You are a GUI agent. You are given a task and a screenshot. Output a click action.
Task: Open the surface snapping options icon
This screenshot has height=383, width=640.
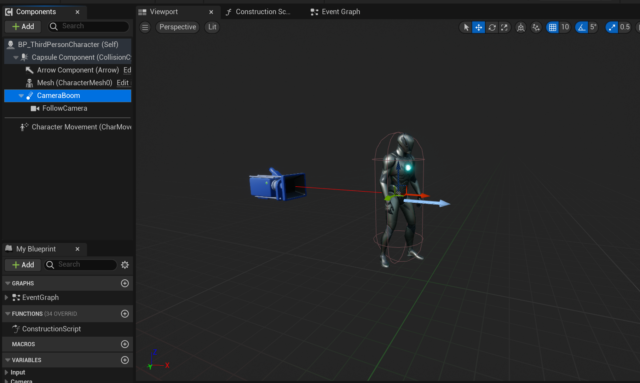tap(536, 27)
